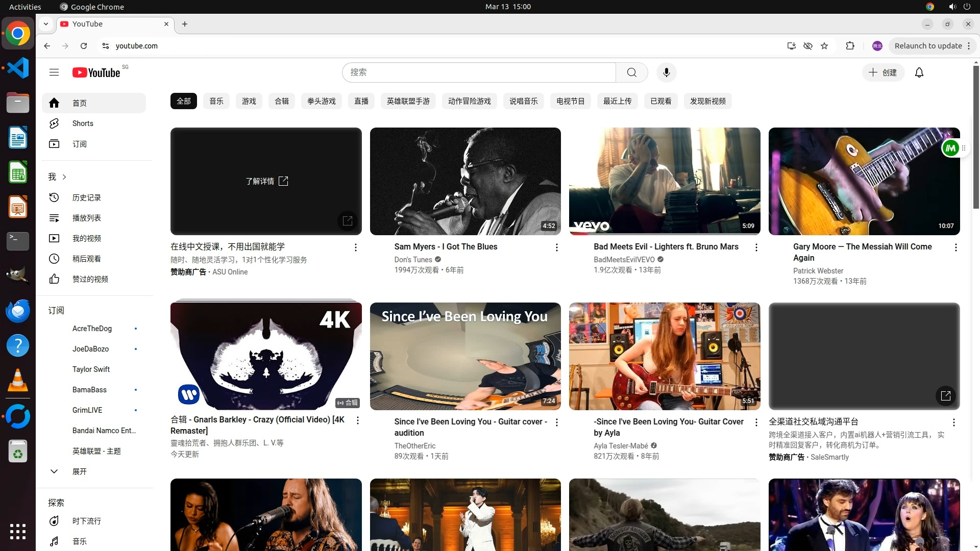Click the page's vertical scrollbar

975,138
